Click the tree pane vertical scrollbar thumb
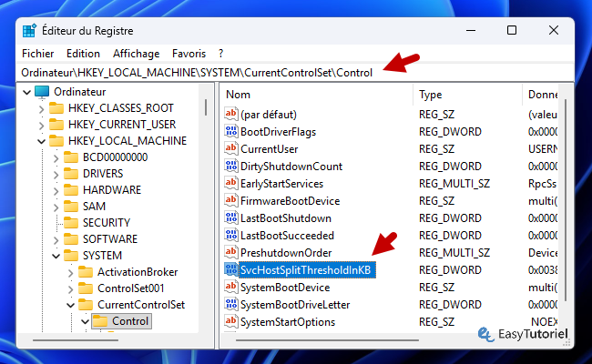Image resolution: width=592 pixels, height=364 pixels. click(x=206, y=107)
